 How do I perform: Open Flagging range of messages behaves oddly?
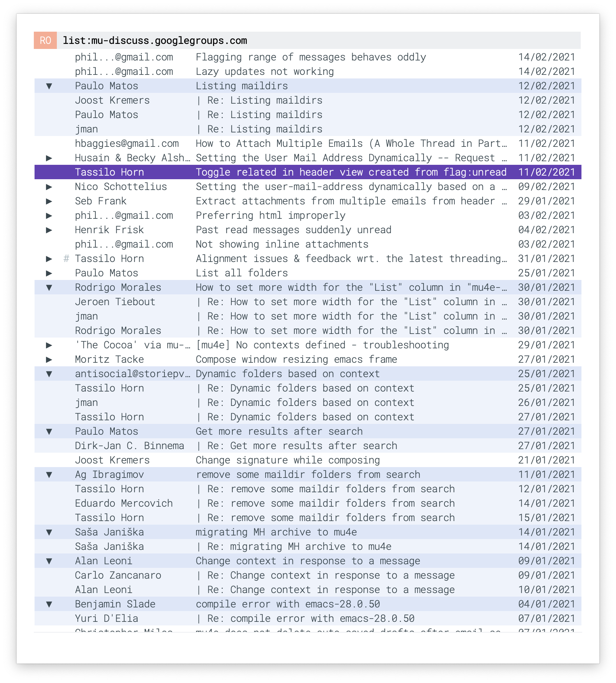[x=308, y=57]
